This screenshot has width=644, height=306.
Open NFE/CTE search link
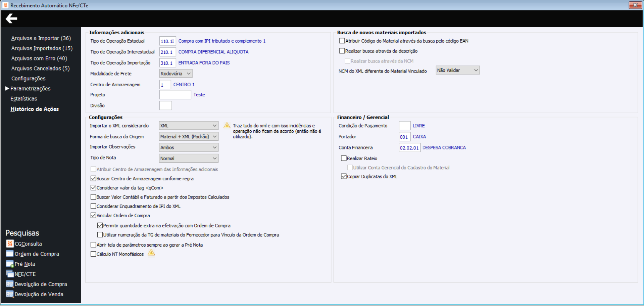[x=25, y=274]
